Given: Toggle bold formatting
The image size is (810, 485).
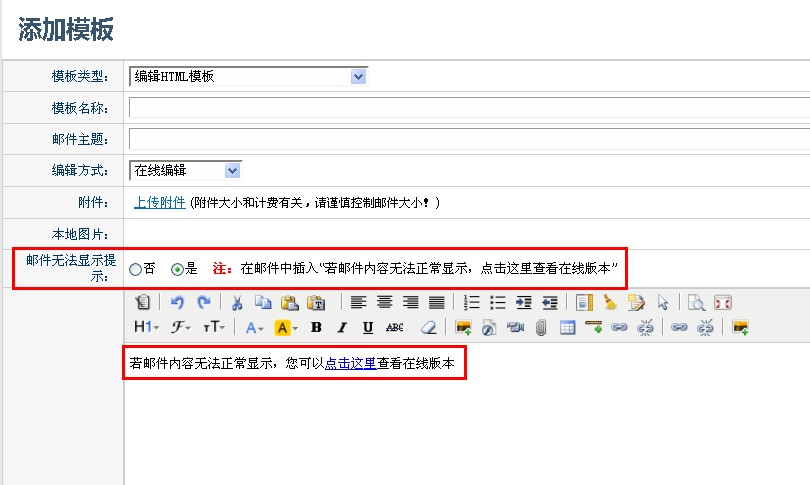Looking at the screenshot, I should (316, 327).
